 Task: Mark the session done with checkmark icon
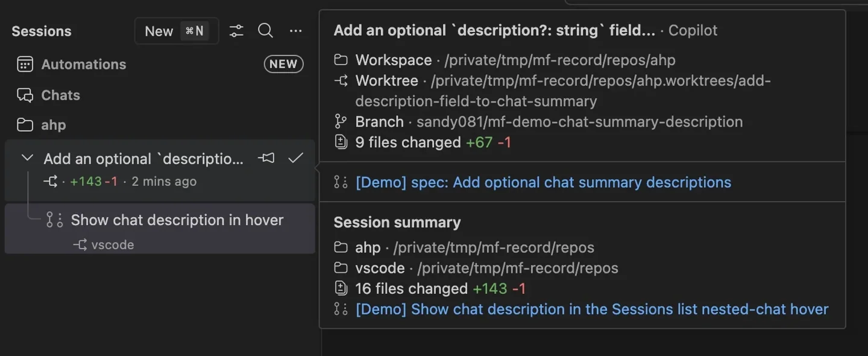pos(295,158)
